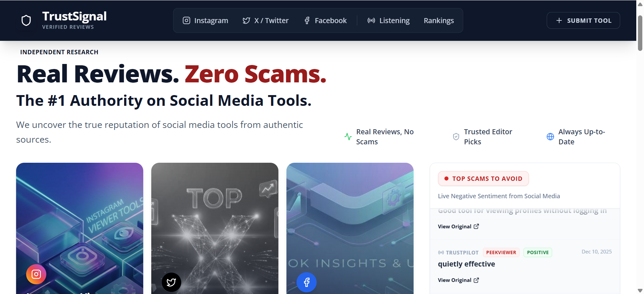Image resolution: width=644 pixels, height=294 pixels.
Task: Click the scrollbar down arrow
Action: 639,291
